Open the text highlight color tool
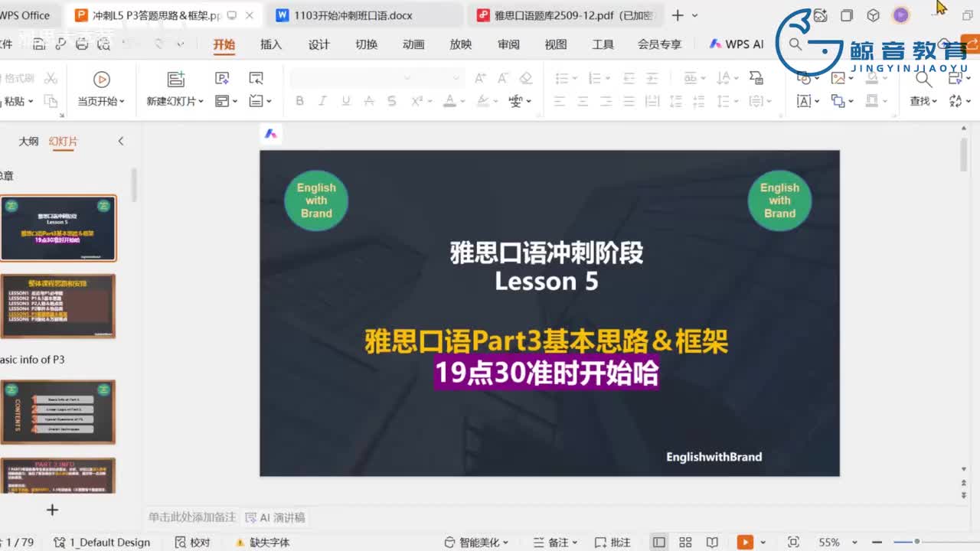This screenshot has height=551, width=980. (x=482, y=101)
